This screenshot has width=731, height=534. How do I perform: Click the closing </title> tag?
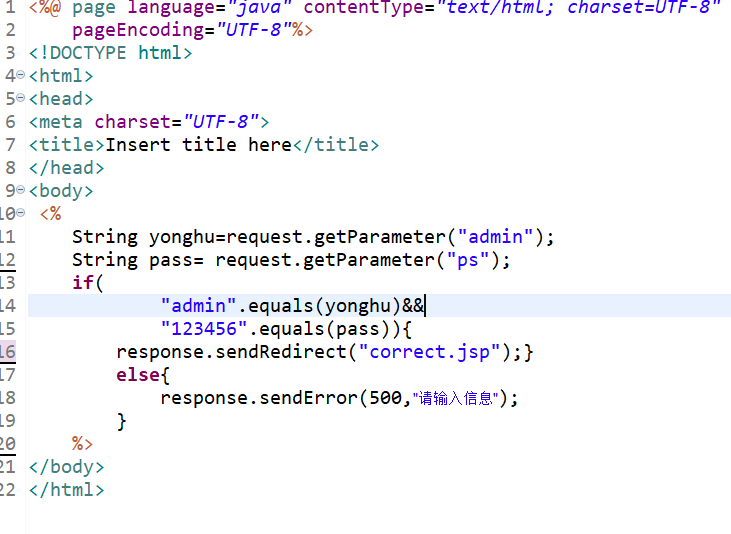pos(336,145)
